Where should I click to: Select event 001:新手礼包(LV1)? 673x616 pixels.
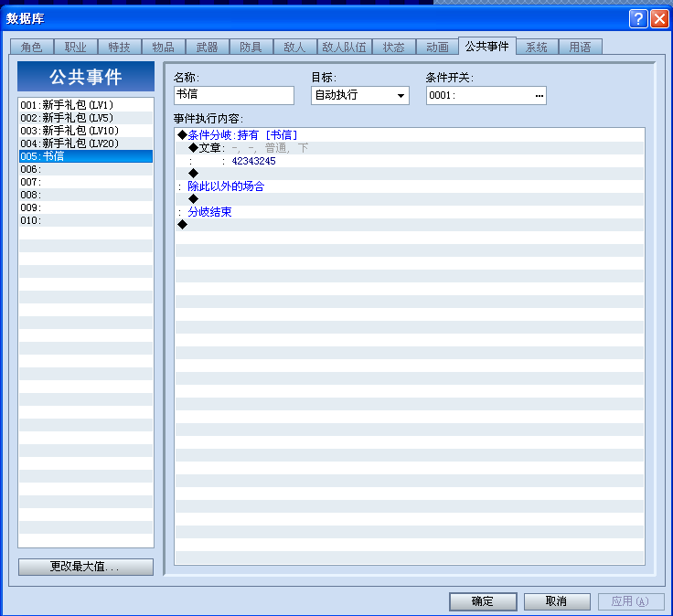[86, 105]
